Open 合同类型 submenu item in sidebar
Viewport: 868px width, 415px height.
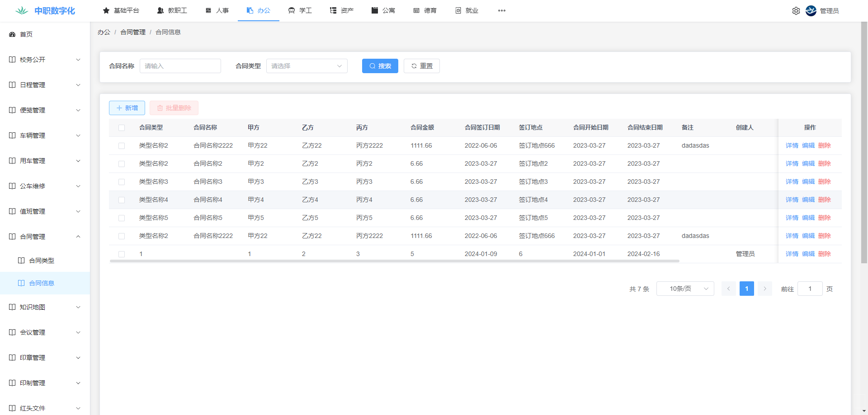(x=42, y=261)
